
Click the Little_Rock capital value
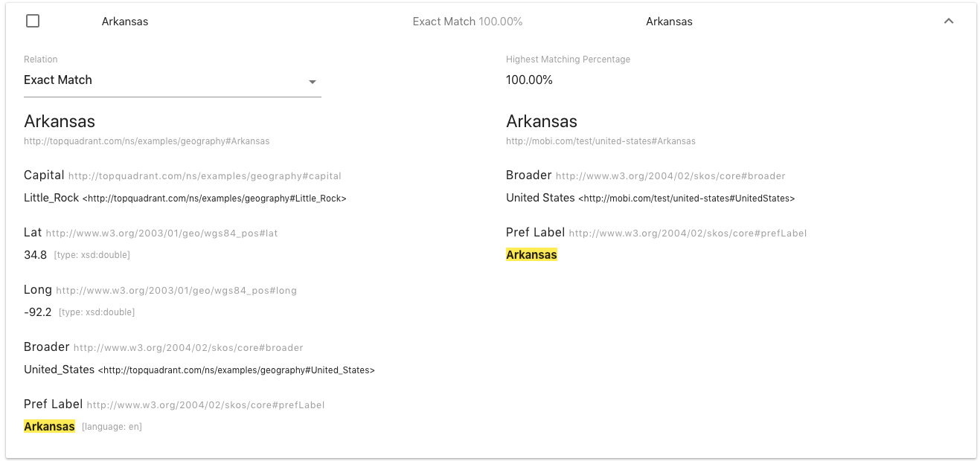pyautogui.click(x=51, y=198)
